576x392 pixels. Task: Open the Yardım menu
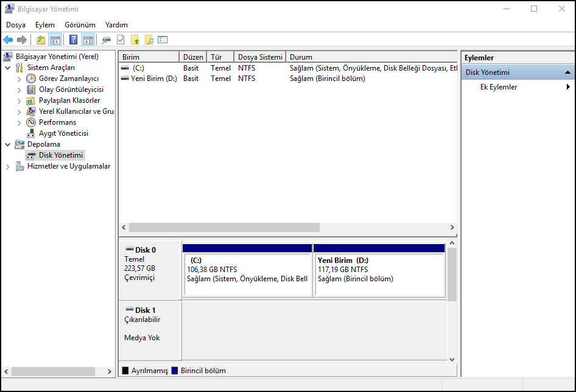pyautogui.click(x=116, y=25)
